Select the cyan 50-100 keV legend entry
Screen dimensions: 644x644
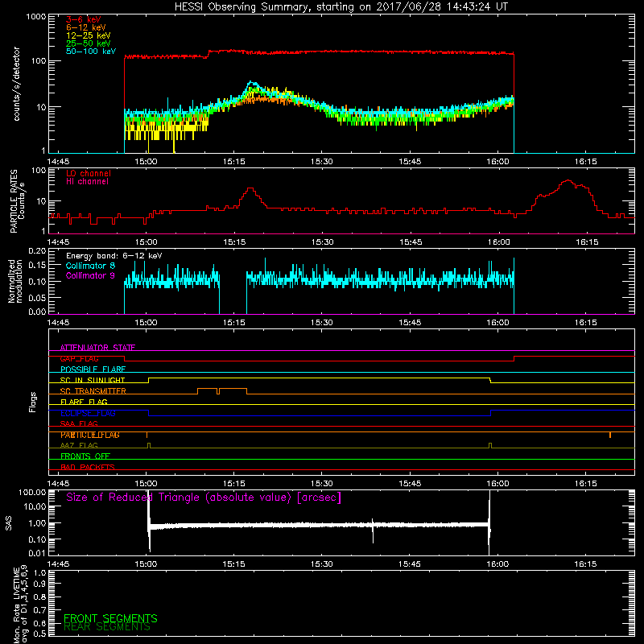(91, 52)
